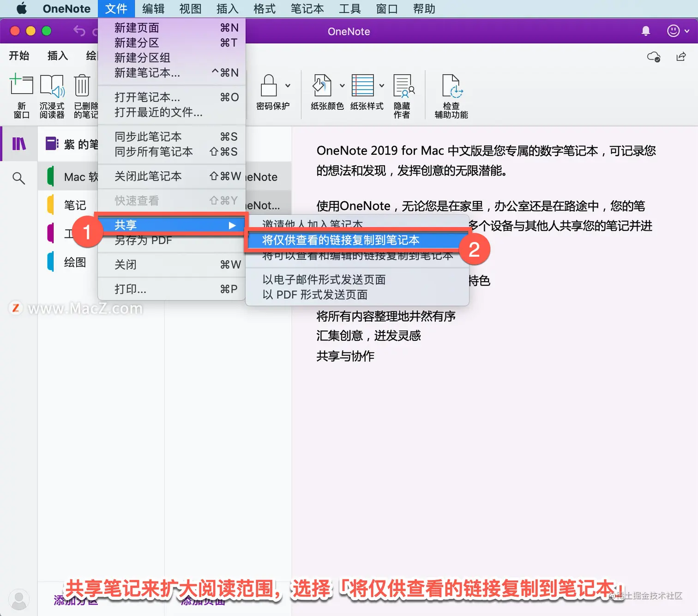Check cloud sync status icon

(x=654, y=57)
